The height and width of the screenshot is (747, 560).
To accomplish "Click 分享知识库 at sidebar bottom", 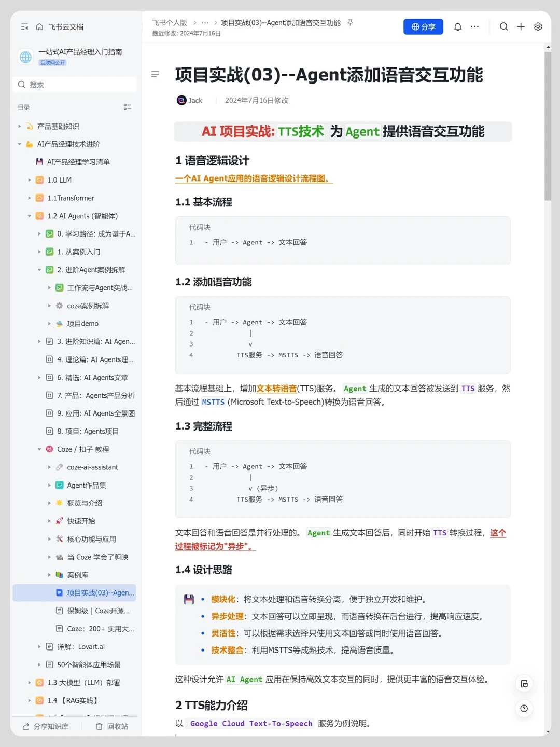I will 46,726.
